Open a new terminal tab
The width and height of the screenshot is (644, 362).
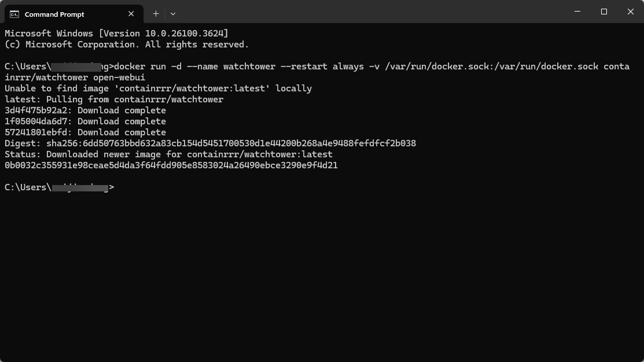156,14
